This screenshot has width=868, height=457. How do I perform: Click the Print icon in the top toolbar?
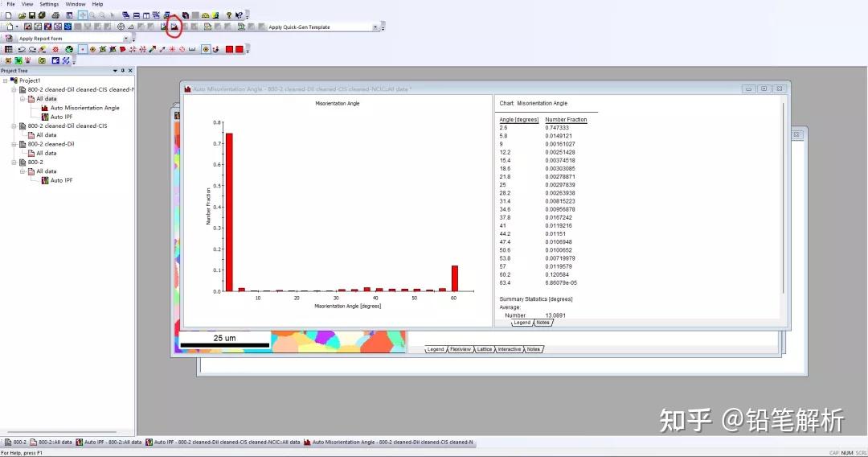tap(55, 15)
